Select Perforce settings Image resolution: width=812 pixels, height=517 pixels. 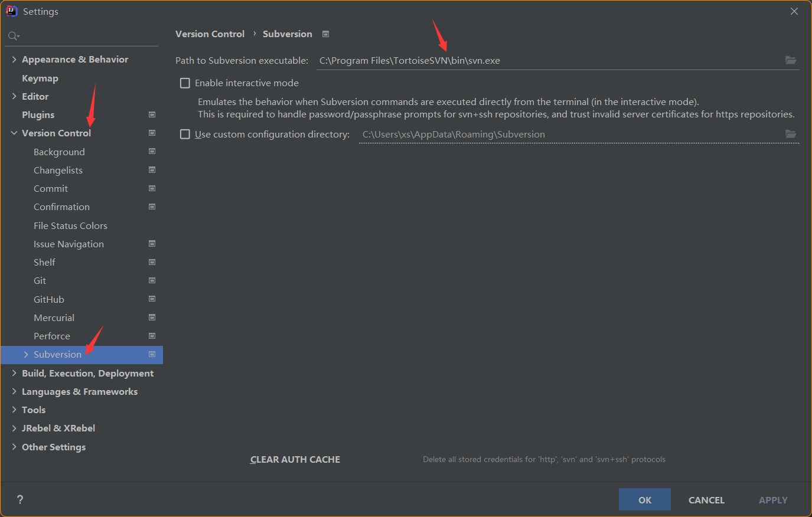point(52,336)
